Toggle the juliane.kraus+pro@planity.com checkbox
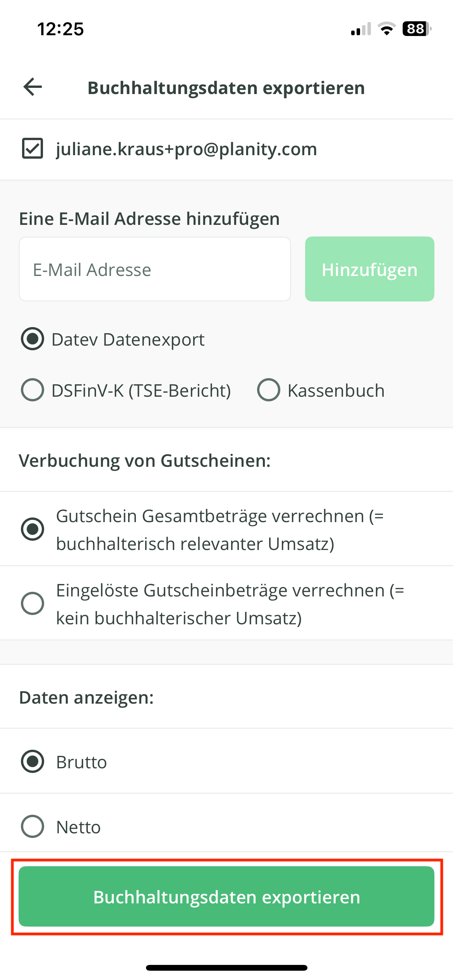The image size is (453, 980). coord(33,149)
